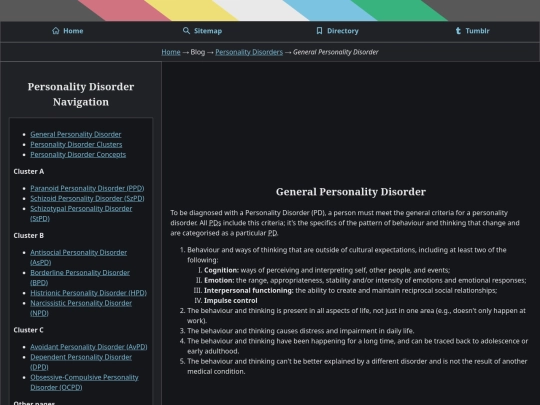Open Personality Disorder Clusters link
The image size is (540, 405).
[x=76, y=144]
